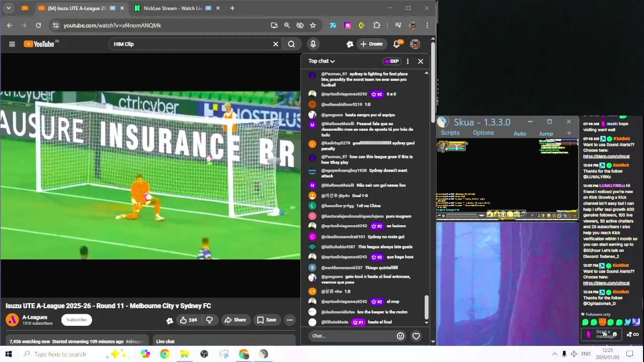Open Options menu in Skua

[x=483, y=133]
